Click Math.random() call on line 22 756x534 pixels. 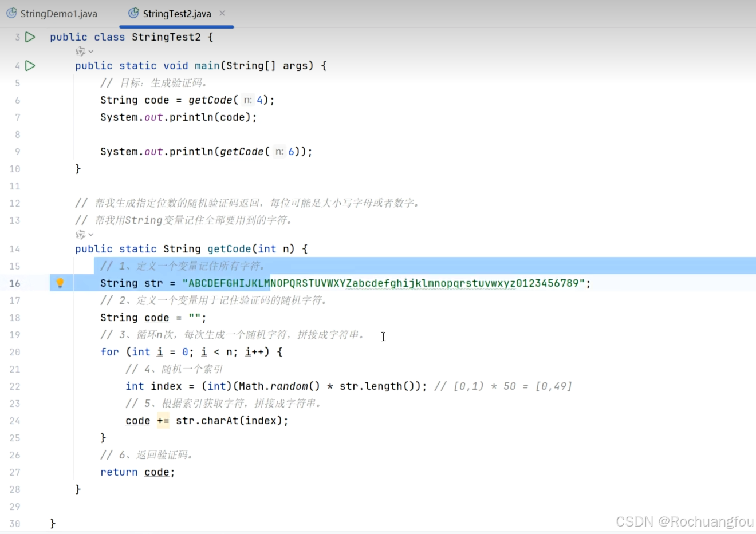(279, 386)
